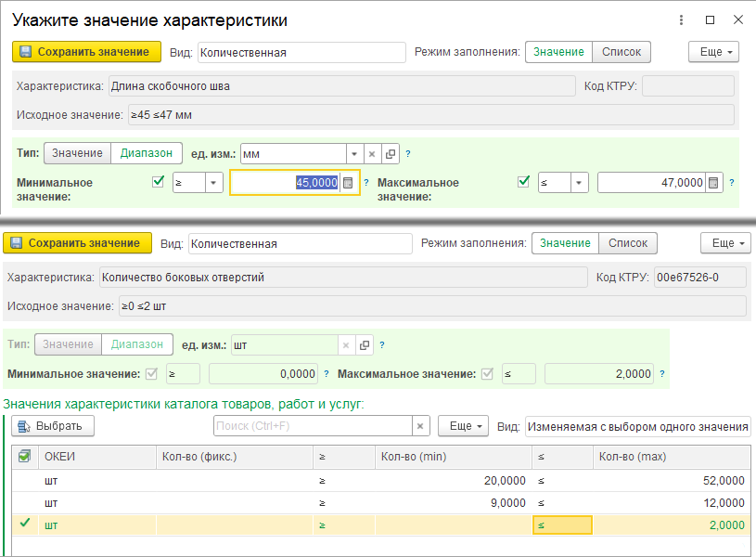Click the top Сохранить значение button
Screen dimensions: 756x557
(x=87, y=52)
